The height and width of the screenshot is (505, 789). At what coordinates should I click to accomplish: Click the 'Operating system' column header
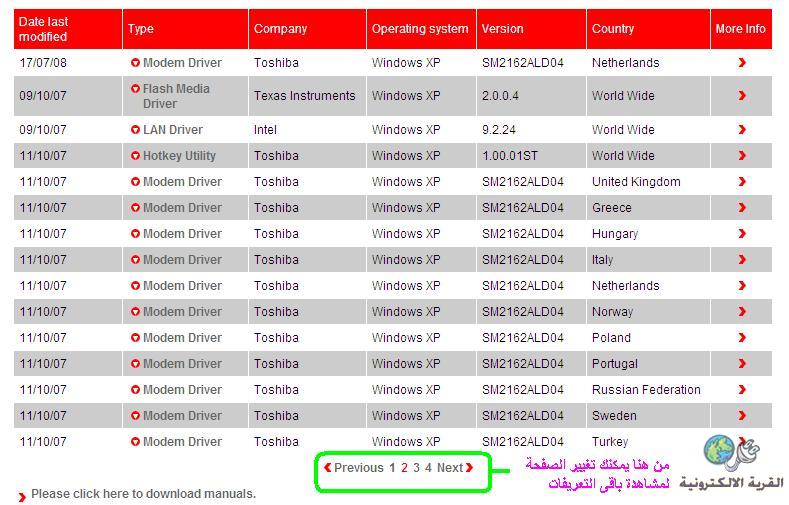pyautogui.click(x=421, y=29)
